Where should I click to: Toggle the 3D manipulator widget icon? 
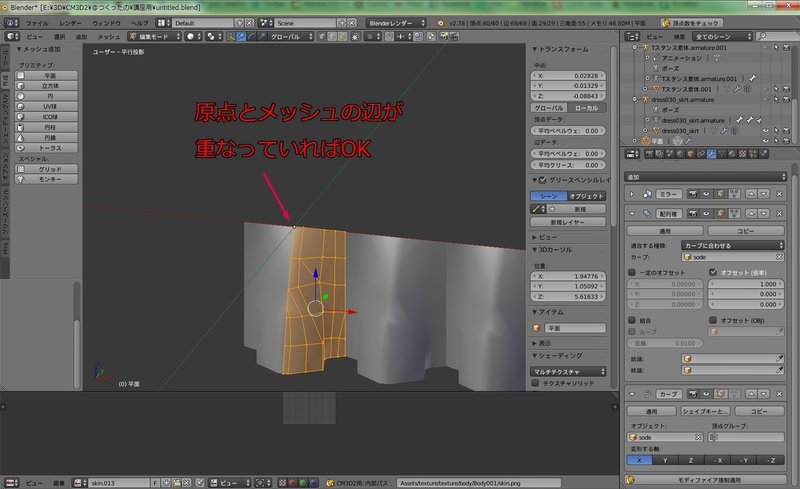[x=230, y=37]
